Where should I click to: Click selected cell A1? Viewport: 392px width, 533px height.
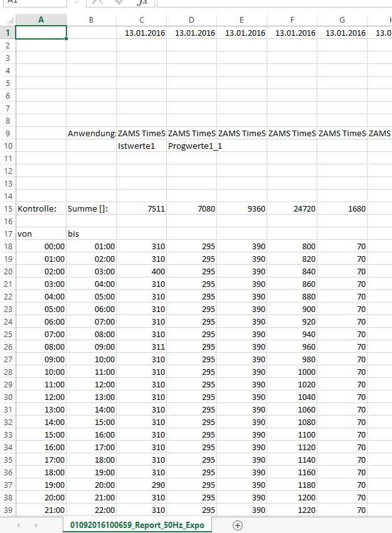[41, 33]
